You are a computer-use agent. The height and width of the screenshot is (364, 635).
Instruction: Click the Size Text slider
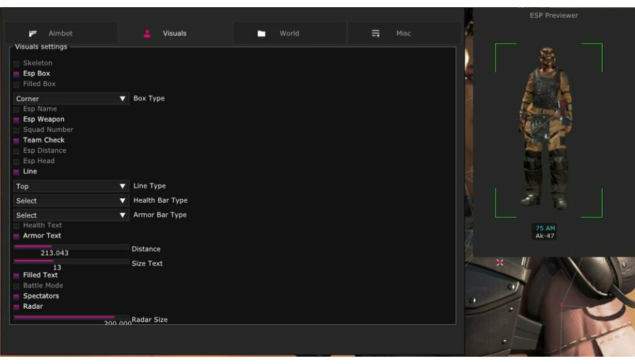tap(71, 261)
